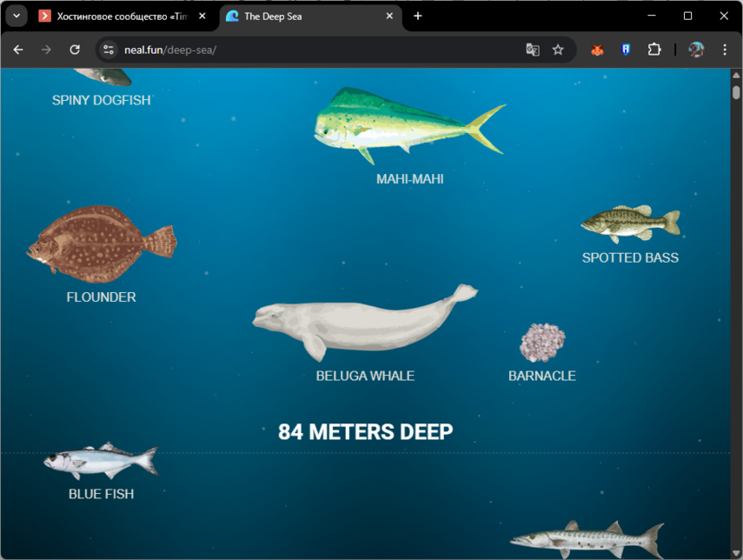Click the Beluga Whale image
Viewport: 743px width, 560px height.
coord(364,320)
